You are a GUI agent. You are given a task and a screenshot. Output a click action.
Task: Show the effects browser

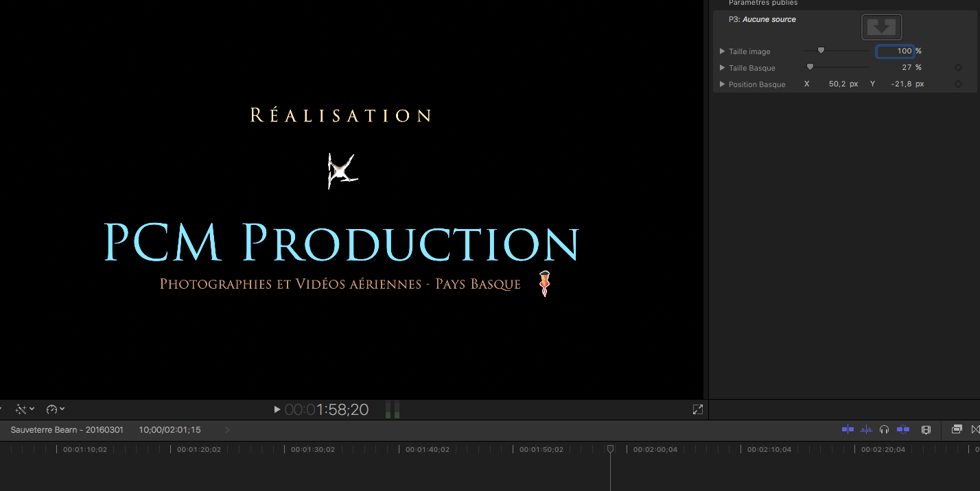pyautogui.click(x=957, y=429)
